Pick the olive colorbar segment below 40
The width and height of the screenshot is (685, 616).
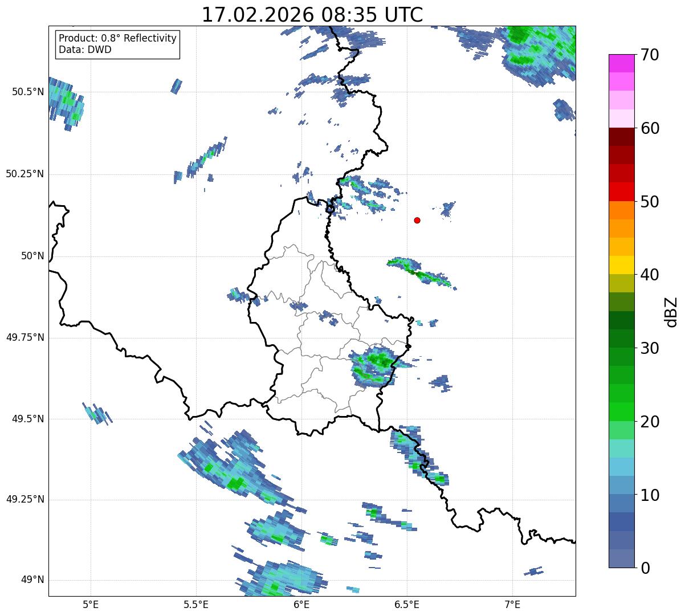[x=621, y=283]
